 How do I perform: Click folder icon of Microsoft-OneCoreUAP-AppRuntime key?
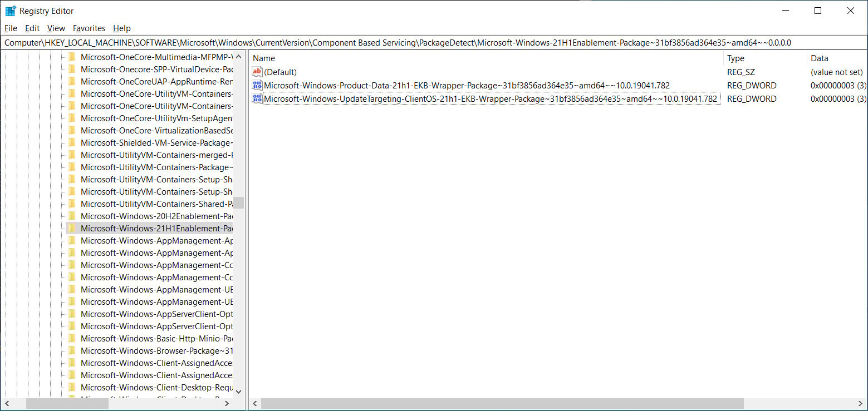pyautogui.click(x=72, y=81)
